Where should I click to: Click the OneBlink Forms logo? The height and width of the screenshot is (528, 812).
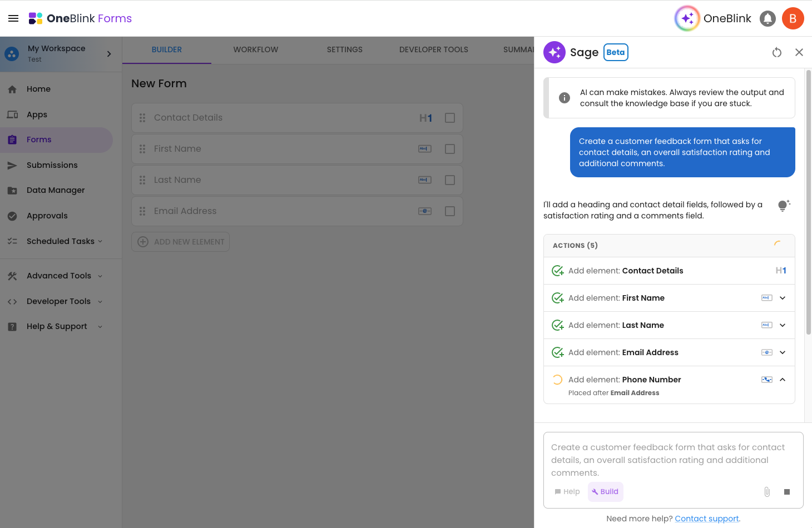(x=80, y=18)
